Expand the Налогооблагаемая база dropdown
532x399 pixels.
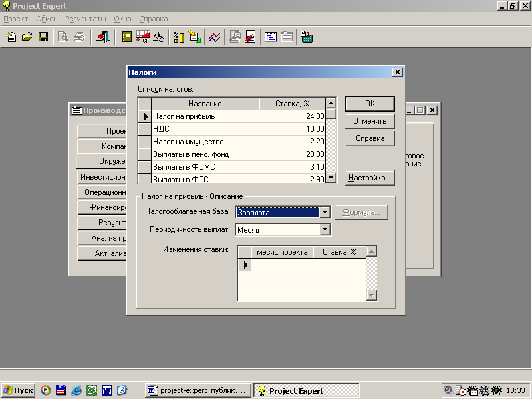pos(325,212)
